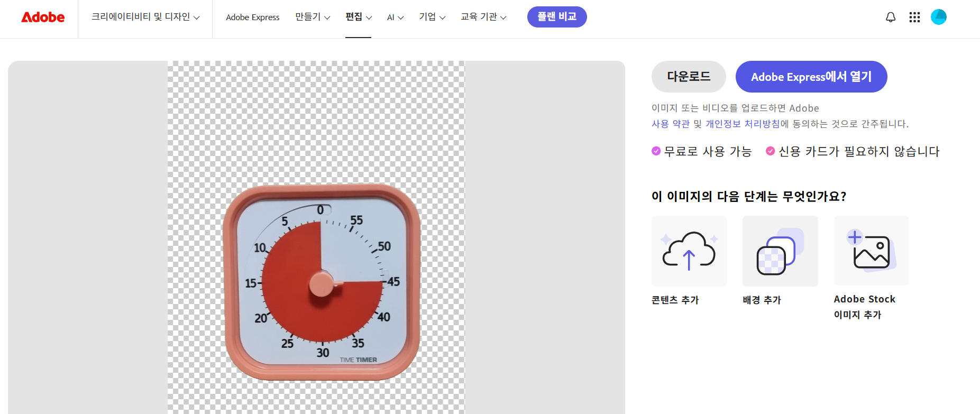Select the 배경 추가 background icon
This screenshot has height=414, width=980.
coord(780,251)
